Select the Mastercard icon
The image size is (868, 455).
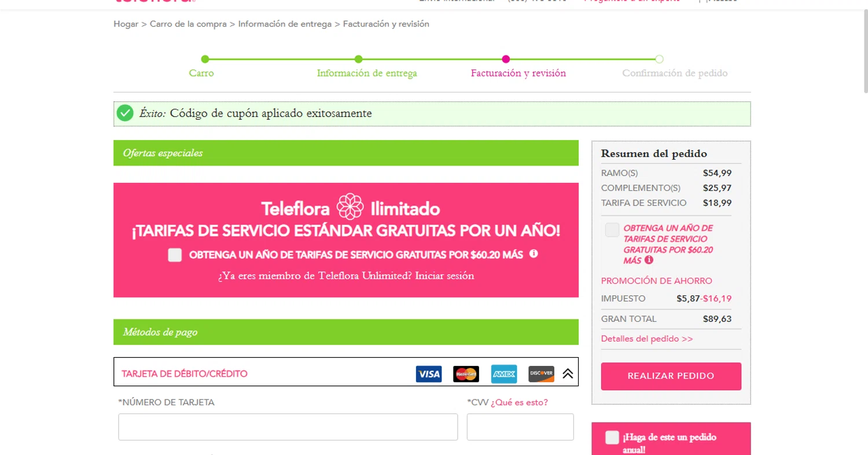tap(466, 374)
